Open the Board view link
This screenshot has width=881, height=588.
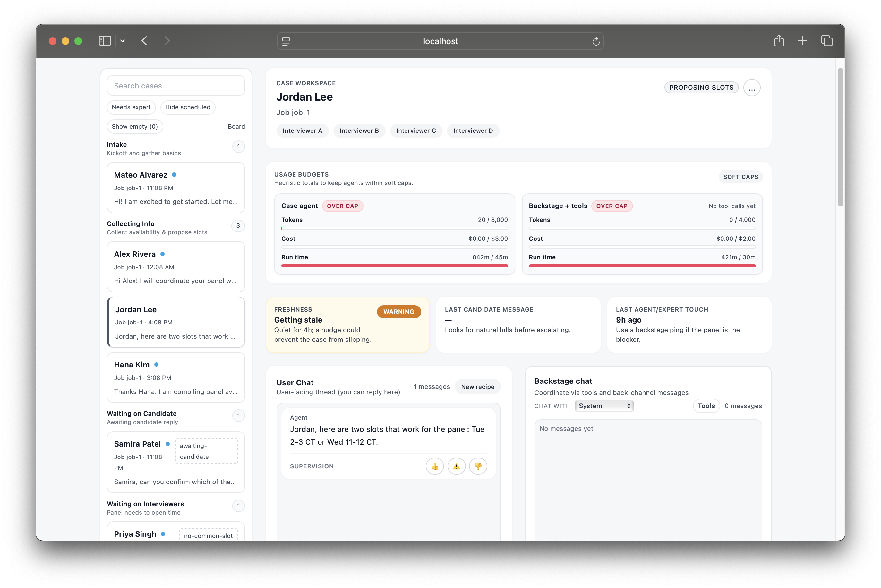click(236, 126)
